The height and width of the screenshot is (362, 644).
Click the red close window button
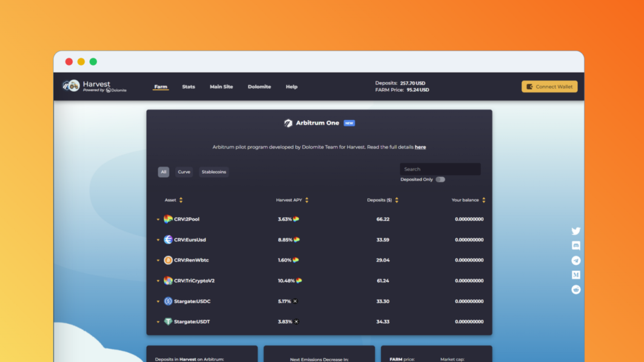(x=69, y=62)
